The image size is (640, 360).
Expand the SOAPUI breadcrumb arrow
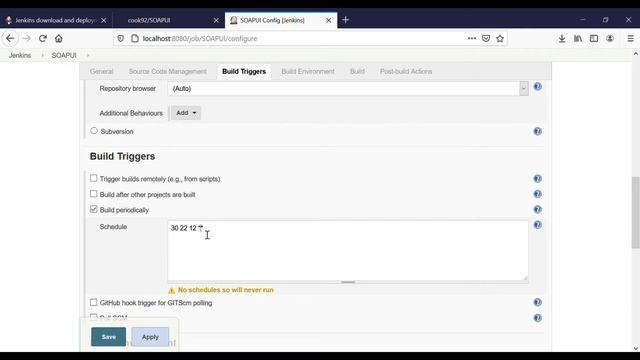pos(88,55)
